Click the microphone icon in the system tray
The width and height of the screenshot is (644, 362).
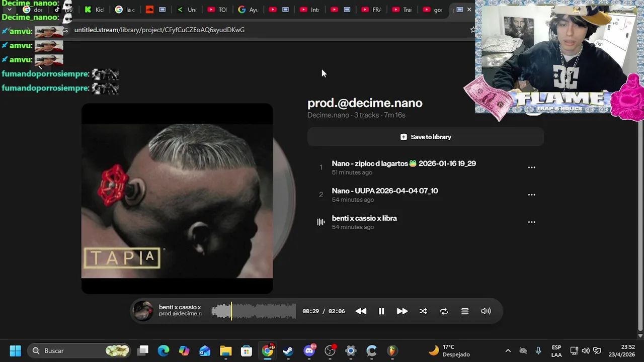538,351
